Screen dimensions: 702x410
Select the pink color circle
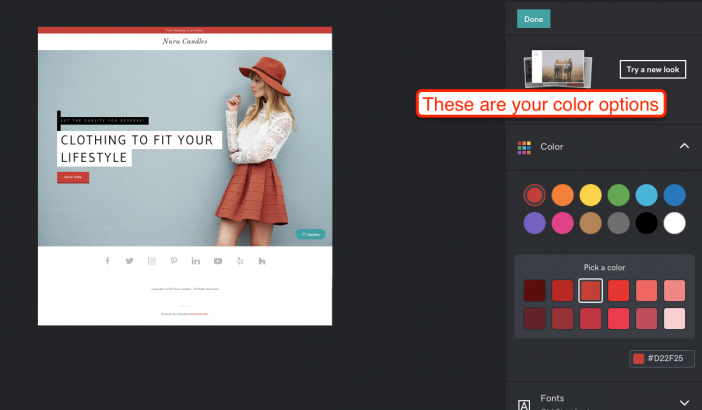pos(562,223)
